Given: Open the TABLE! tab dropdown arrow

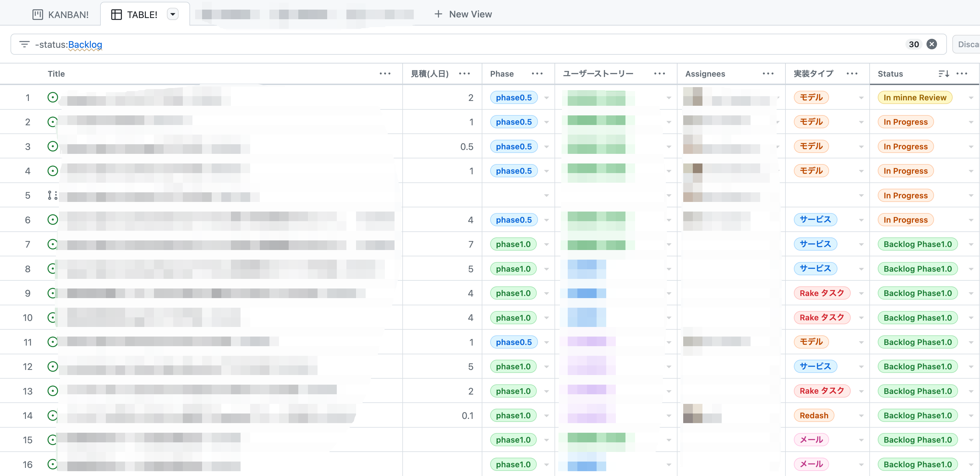Looking at the screenshot, I should pos(173,14).
